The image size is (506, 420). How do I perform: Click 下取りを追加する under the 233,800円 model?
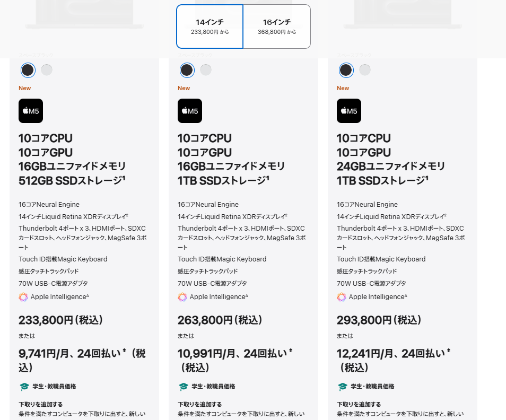41,404
